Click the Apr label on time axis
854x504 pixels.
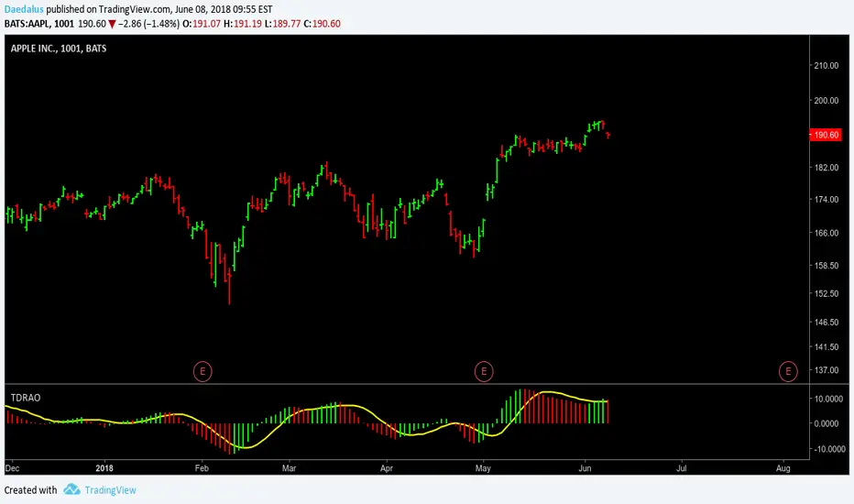(x=386, y=468)
